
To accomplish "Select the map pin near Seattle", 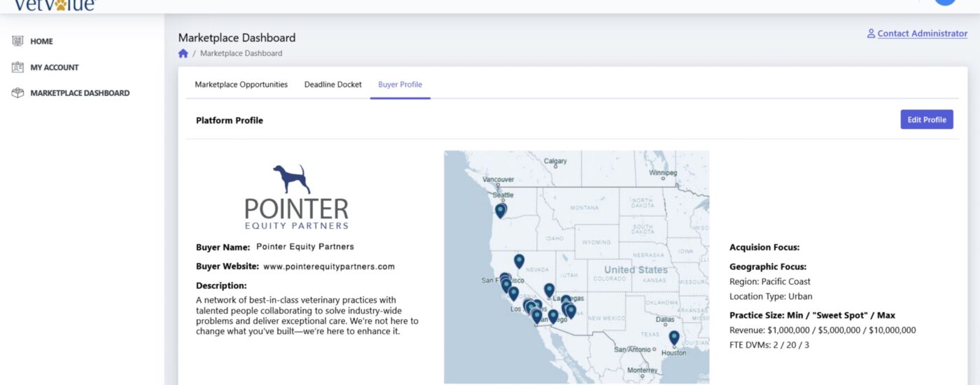I will pos(500,210).
